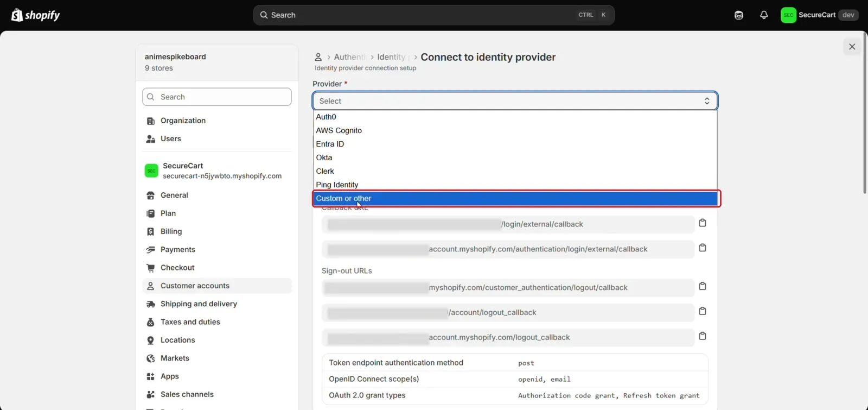Click the Shopify logo

click(x=36, y=15)
